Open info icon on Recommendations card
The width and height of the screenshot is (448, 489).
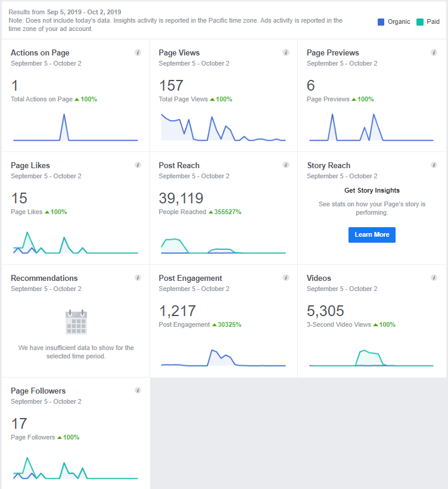click(x=138, y=278)
